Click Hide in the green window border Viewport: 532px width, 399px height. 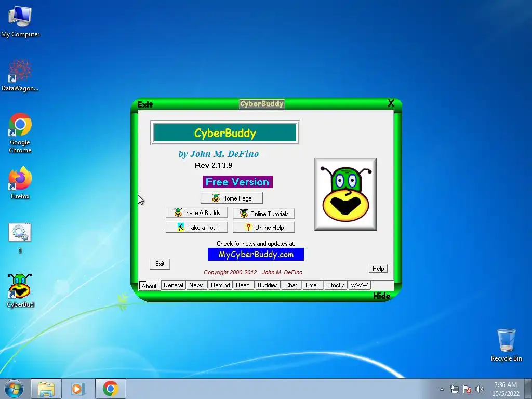[x=382, y=296]
